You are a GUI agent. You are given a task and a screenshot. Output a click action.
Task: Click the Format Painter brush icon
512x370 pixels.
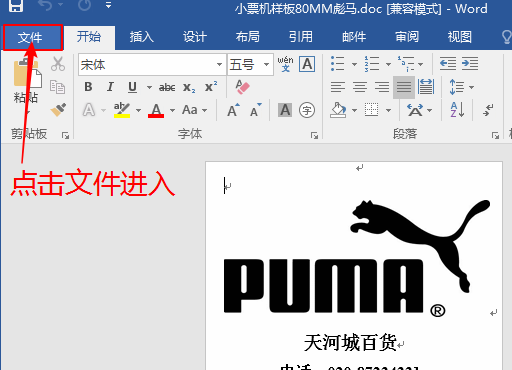(58, 109)
